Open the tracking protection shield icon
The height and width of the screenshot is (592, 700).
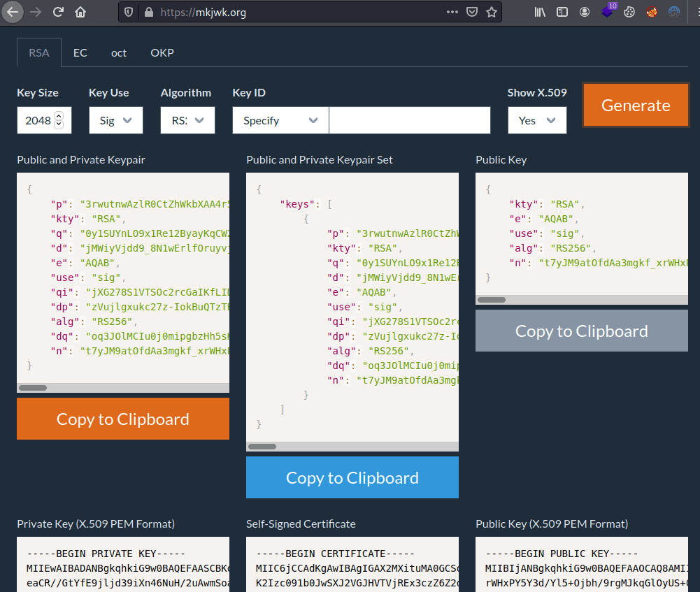click(129, 12)
